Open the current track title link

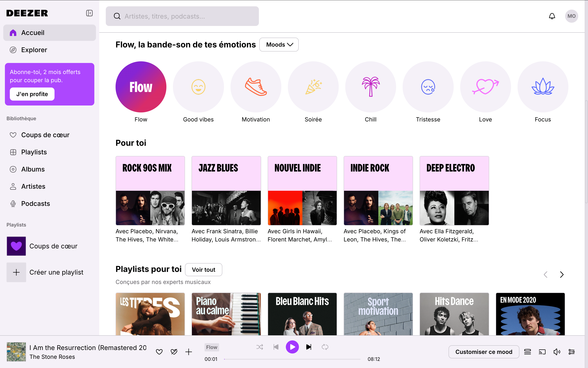88,348
